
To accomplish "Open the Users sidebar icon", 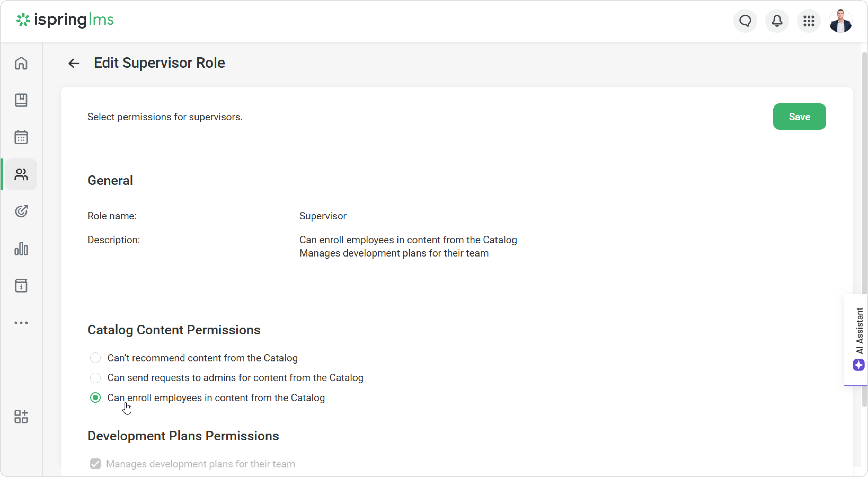I will tap(21, 174).
